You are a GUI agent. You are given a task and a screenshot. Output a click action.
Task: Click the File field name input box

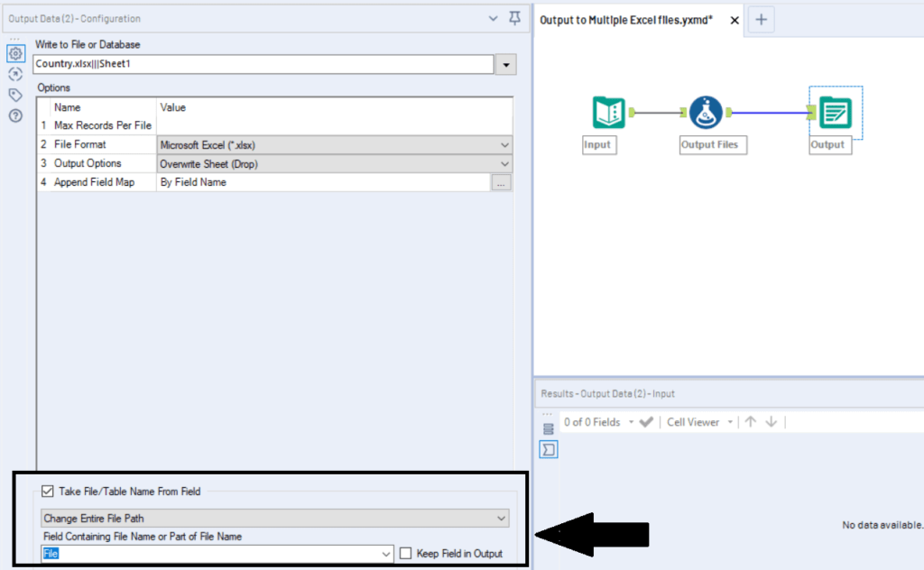pyautogui.click(x=180, y=554)
